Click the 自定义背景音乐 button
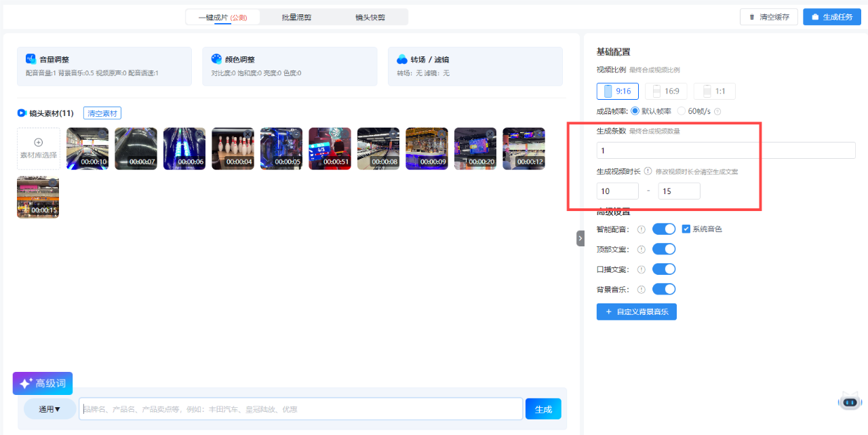Screen dimensions: 868x435 636,311
